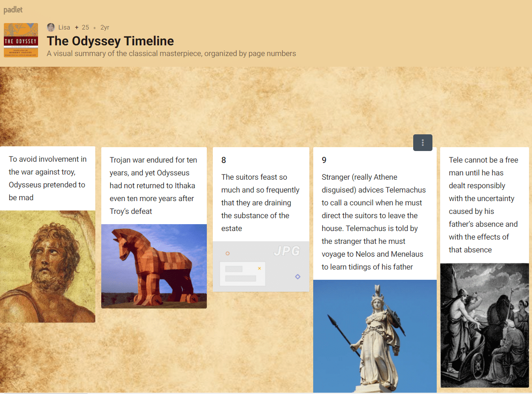The height and width of the screenshot is (394, 532).
Task: Select the title The Odyssey Timeline
Action: click(110, 41)
